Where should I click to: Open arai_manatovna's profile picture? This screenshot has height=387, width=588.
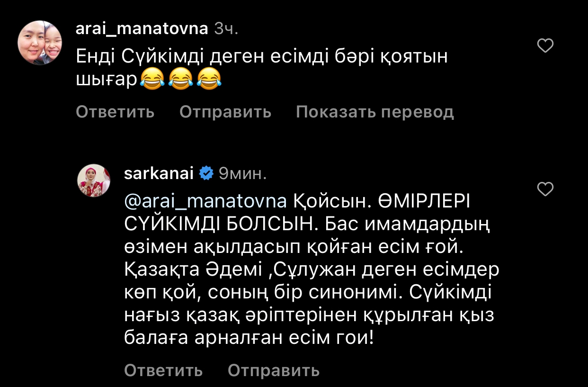click(40, 43)
